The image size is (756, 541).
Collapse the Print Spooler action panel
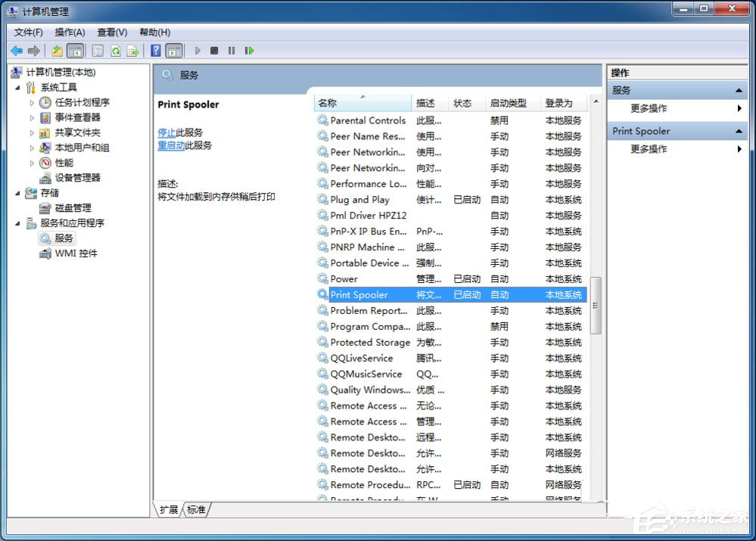click(738, 130)
